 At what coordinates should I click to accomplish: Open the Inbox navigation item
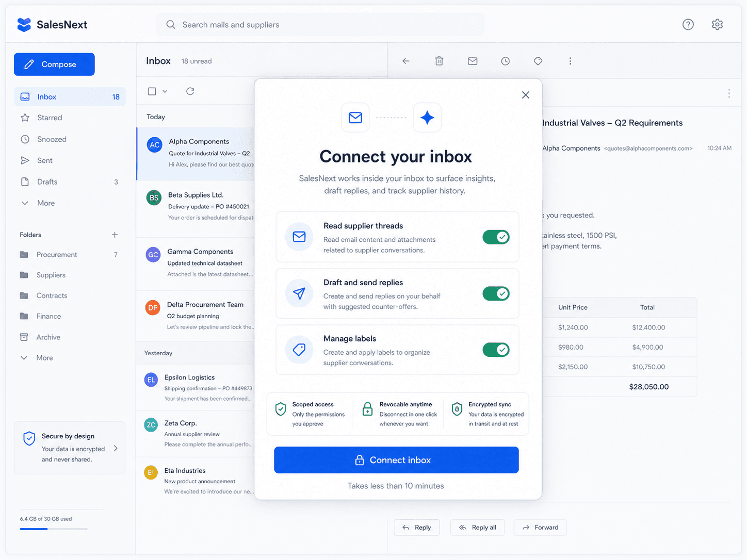[70, 97]
